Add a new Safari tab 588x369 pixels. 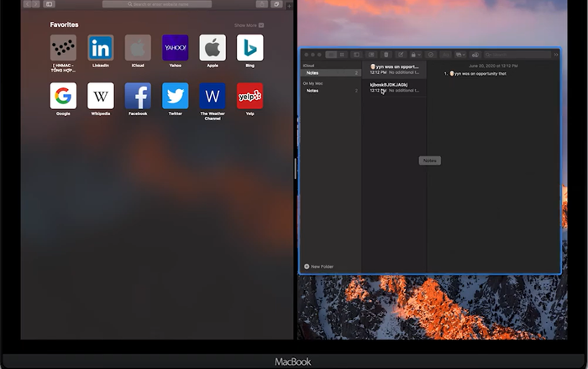click(x=289, y=6)
